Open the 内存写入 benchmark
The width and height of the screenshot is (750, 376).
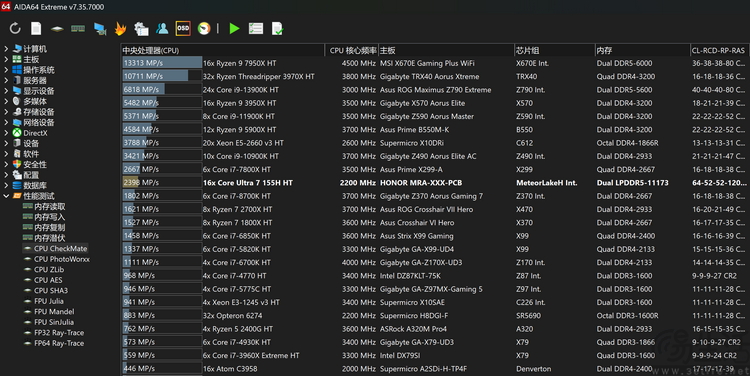49,217
